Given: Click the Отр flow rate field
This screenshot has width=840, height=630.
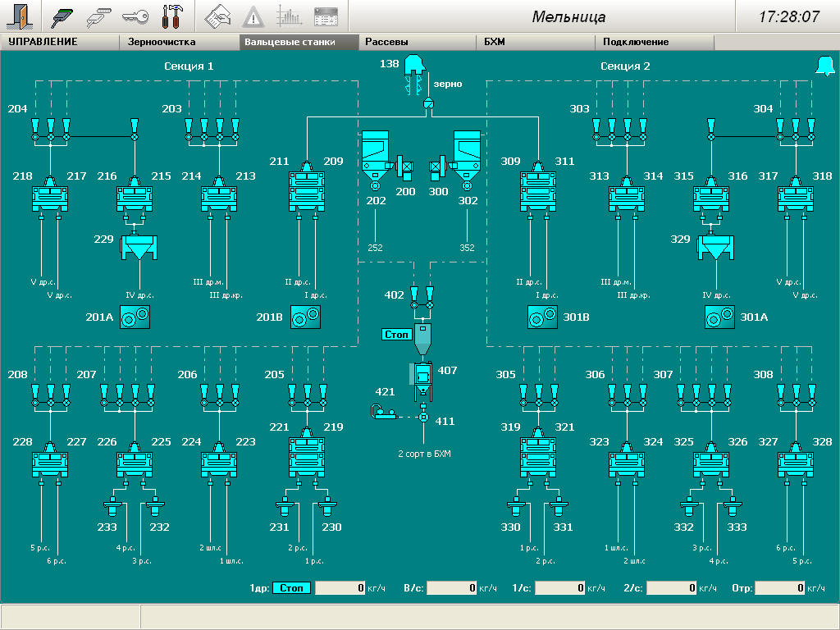Looking at the screenshot, I should pyautogui.click(x=779, y=587).
